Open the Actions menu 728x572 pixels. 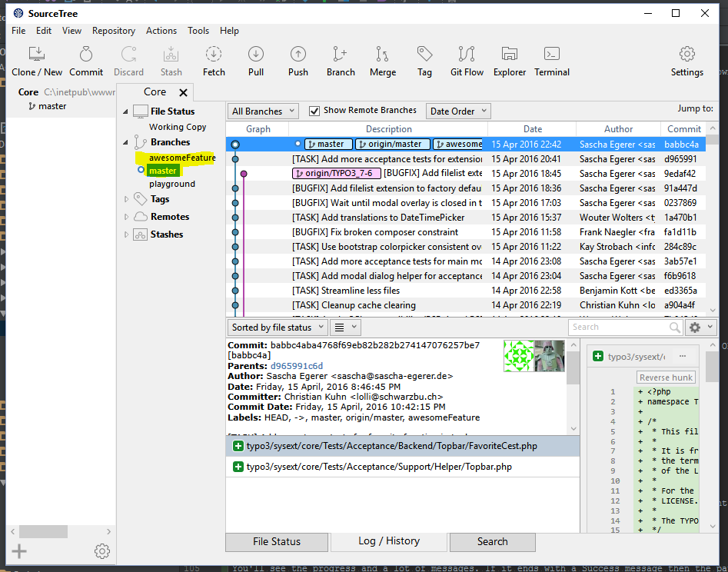[x=161, y=31]
